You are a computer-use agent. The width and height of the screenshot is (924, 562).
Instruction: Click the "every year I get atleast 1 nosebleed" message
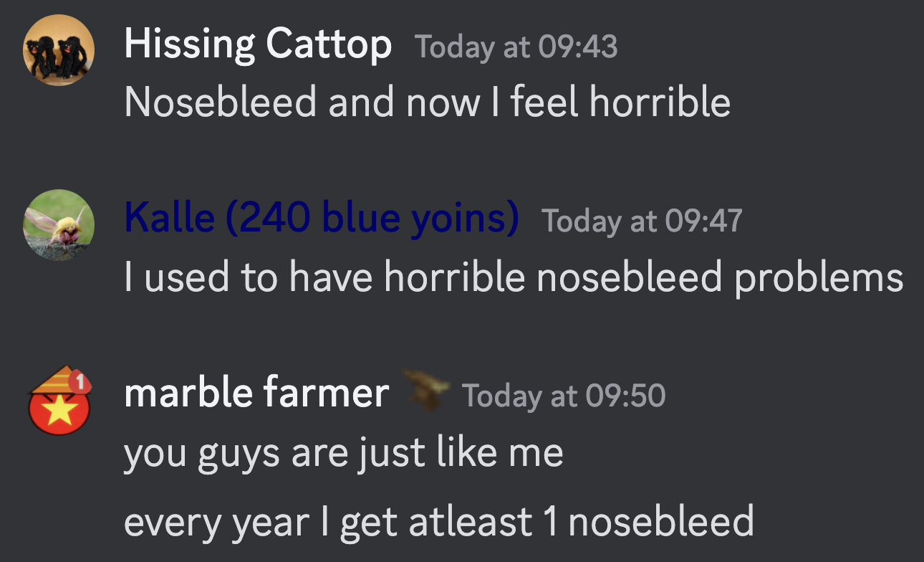438,521
